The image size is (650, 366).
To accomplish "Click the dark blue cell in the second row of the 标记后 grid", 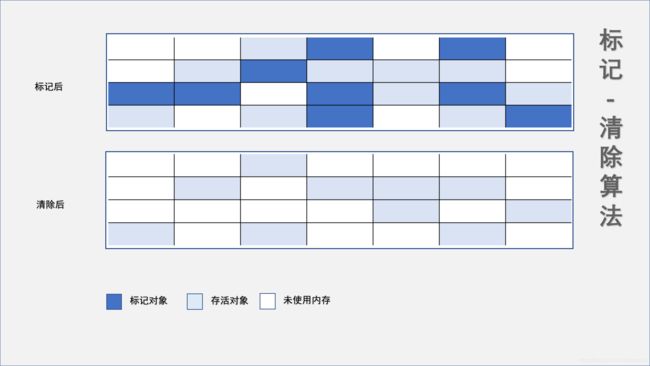I will pos(274,71).
